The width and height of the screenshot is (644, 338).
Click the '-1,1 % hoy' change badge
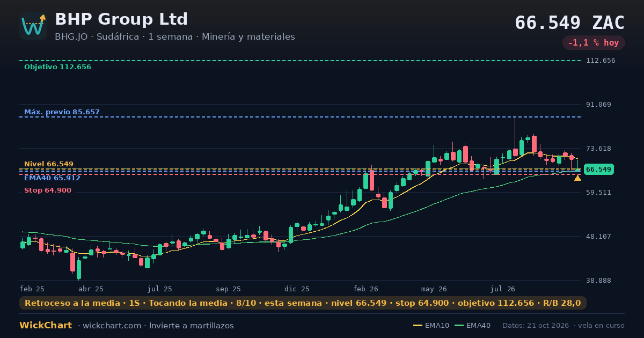[594, 43]
